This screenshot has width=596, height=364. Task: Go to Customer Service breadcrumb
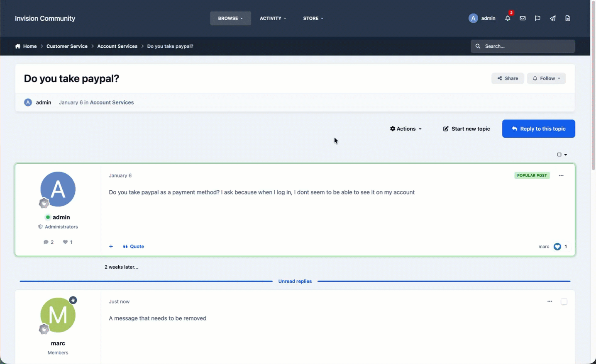(x=67, y=46)
